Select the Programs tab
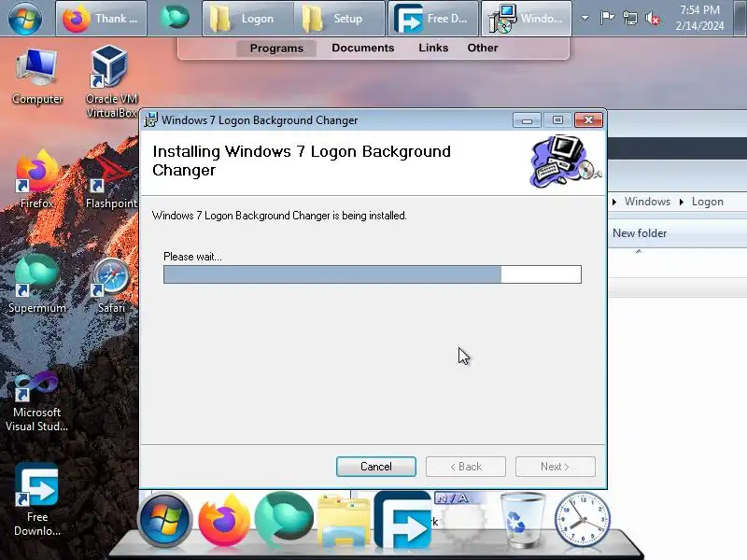 [x=276, y=49]
